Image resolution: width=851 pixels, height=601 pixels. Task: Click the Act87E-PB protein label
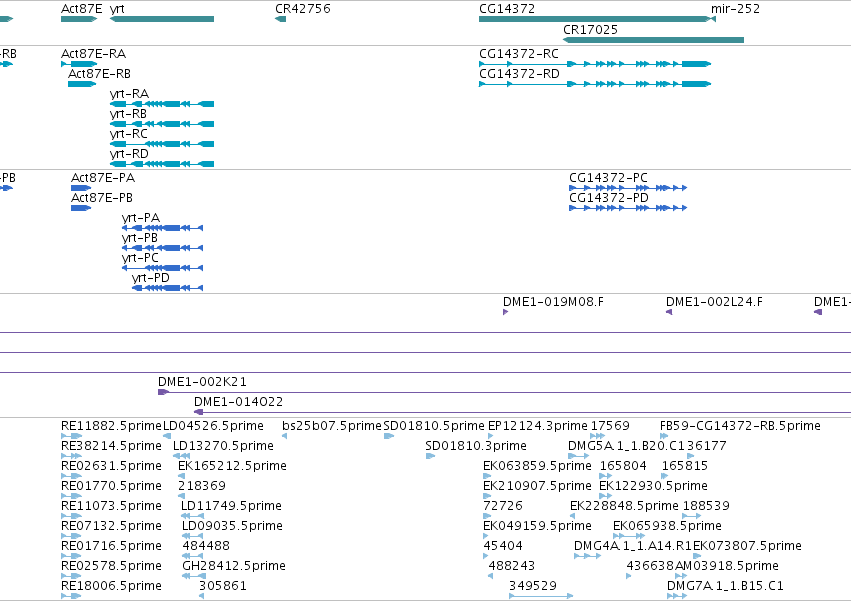click(102, 198)
